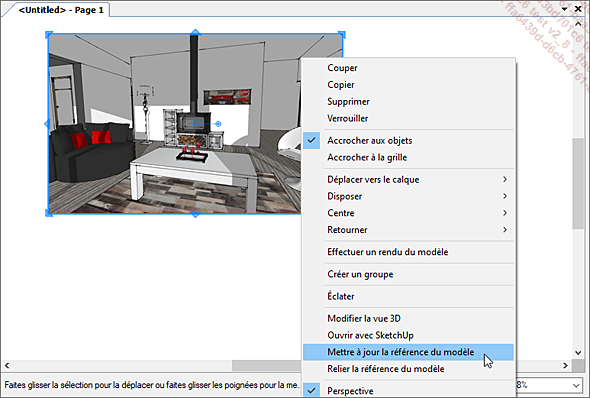Toggle the Perspective checked option
This screenshot has width=590, height=398.
point(408,391)
